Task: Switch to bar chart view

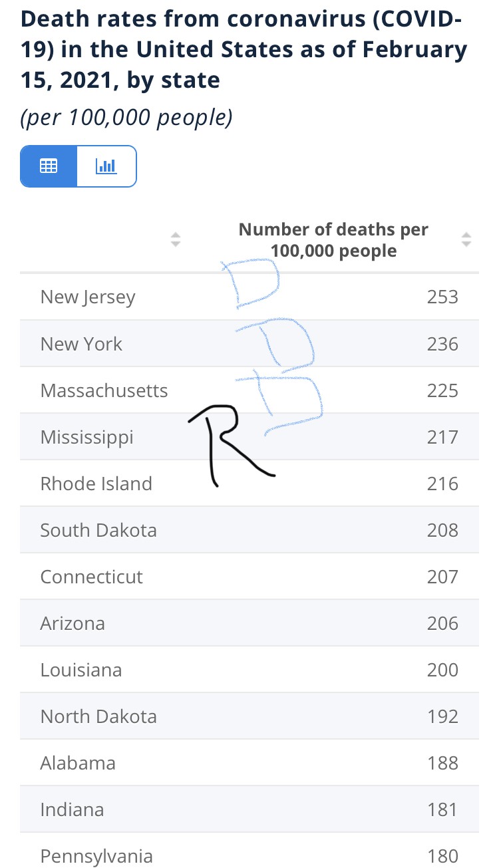Action: [106, 166]
